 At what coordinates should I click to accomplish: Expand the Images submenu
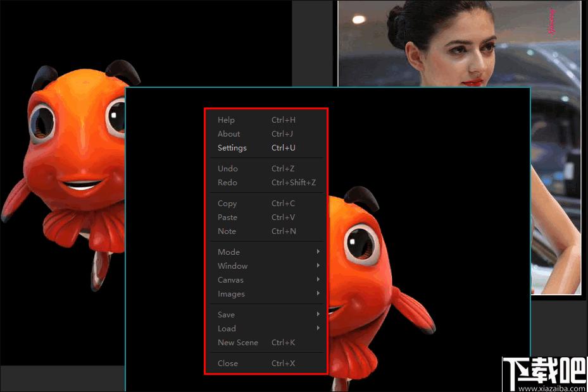[x=266, y=294]
